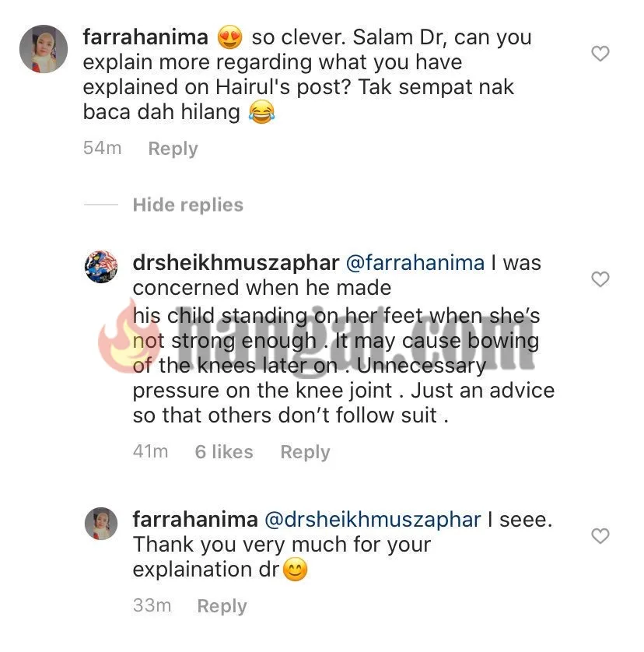644x652 pixels.
Task: Like farrahanima's top comment with heart icon
Action: (x=600, y=54)
